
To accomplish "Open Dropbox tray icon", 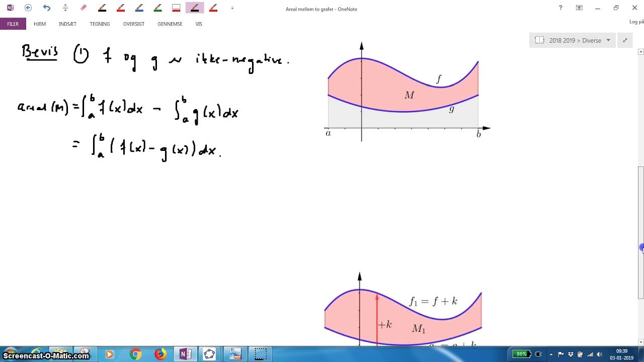I will click(x=571, y=354).
